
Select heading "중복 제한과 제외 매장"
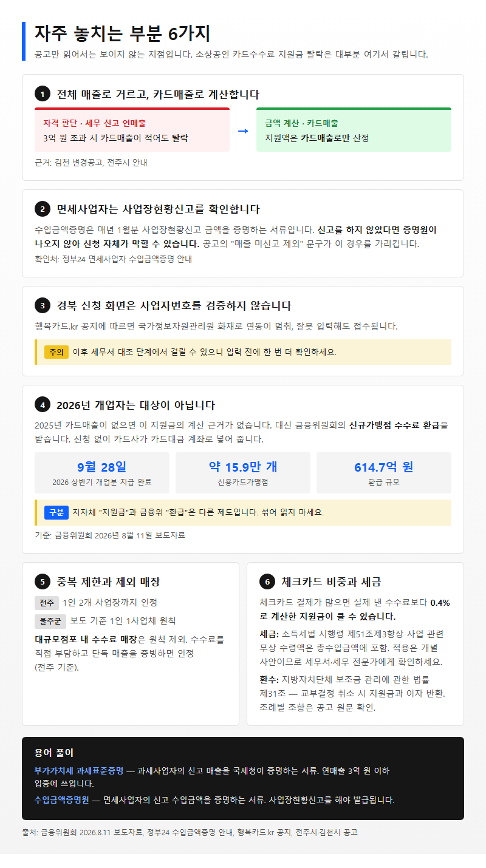[108, 581]
